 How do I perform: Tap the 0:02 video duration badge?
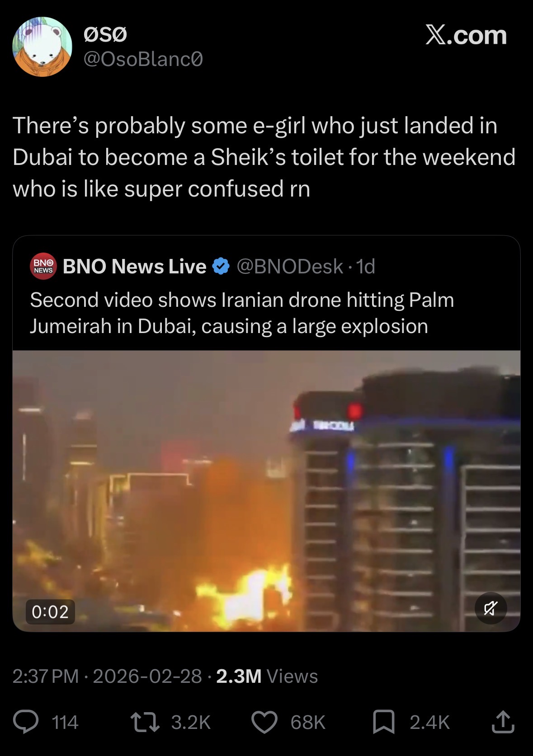point(50,612)
